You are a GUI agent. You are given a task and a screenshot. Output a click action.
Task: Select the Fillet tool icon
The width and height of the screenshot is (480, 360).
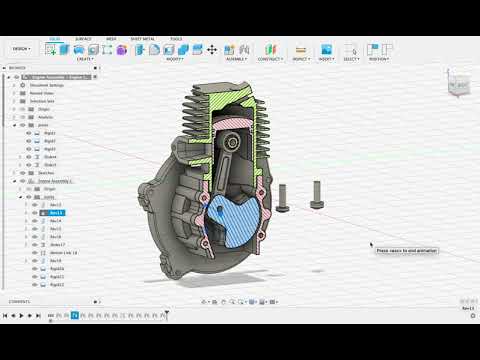(x=154, y=50)
